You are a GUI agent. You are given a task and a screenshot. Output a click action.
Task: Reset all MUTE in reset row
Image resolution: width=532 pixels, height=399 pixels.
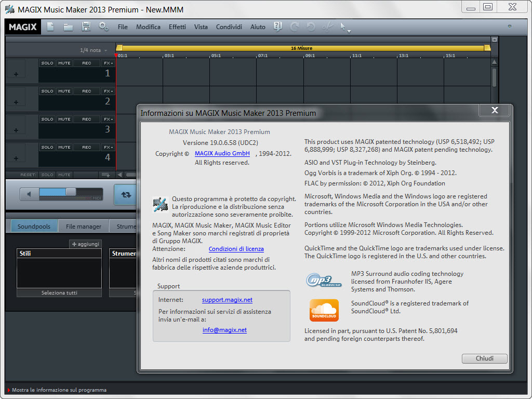point(64,175)
